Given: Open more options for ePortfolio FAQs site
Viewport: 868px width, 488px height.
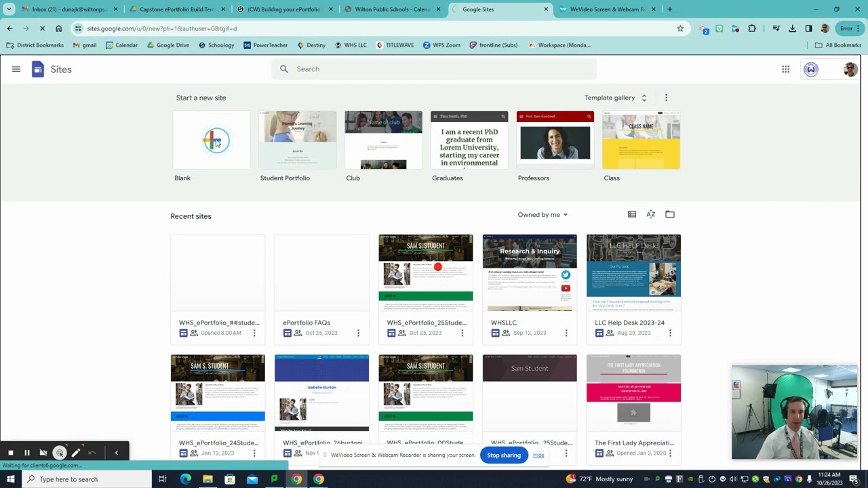Looking at the screenshot, I should click(358, 333).
